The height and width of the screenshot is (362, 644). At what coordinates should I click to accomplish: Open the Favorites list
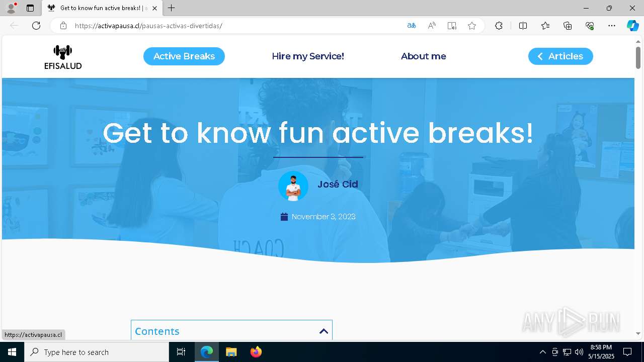(x=545, y=26)
